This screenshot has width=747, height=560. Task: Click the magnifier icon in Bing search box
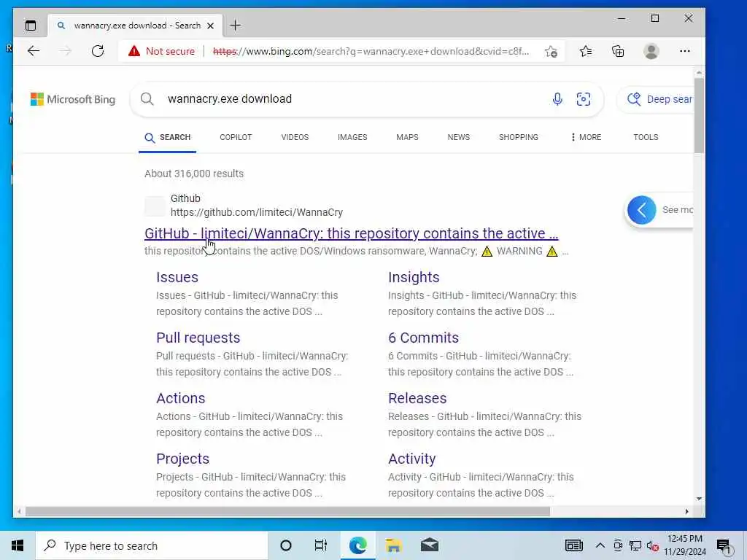[147, 99]
